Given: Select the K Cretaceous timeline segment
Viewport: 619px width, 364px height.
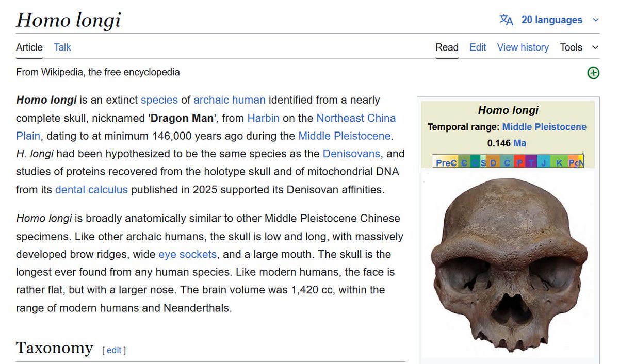Looking at the screenshot, I should click(559, 161).
